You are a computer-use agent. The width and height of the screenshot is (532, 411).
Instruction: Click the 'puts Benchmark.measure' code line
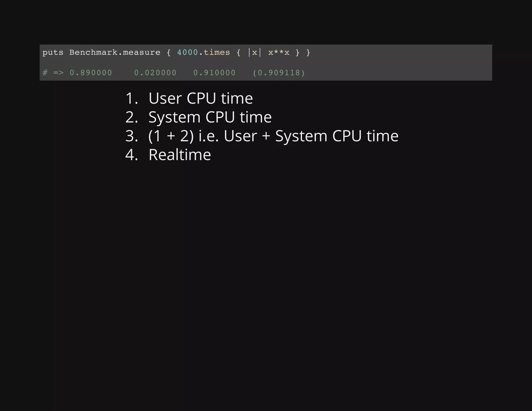click(176, 52)
